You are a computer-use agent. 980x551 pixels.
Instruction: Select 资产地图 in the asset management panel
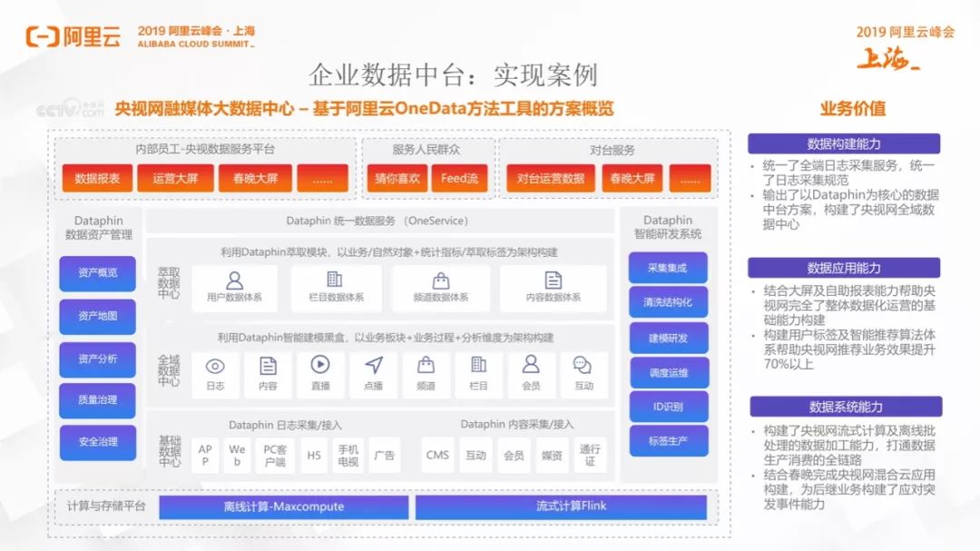pyautogui.click(x=97, y=316)
